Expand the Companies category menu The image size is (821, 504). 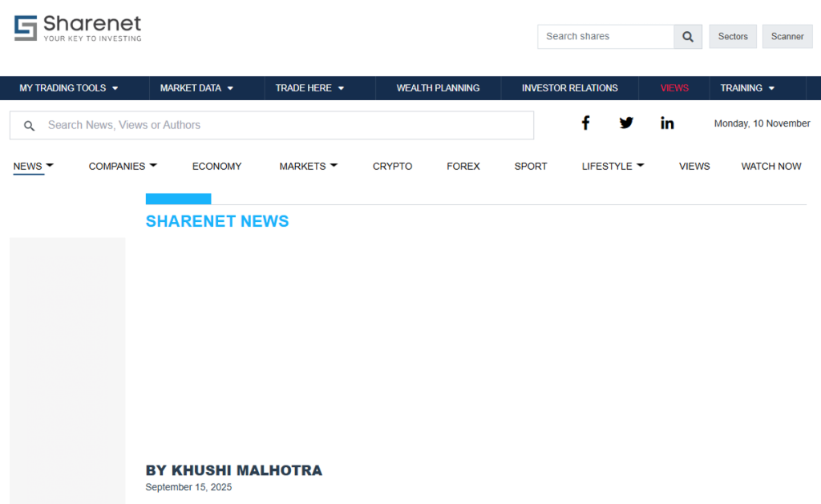coord(123,167)
